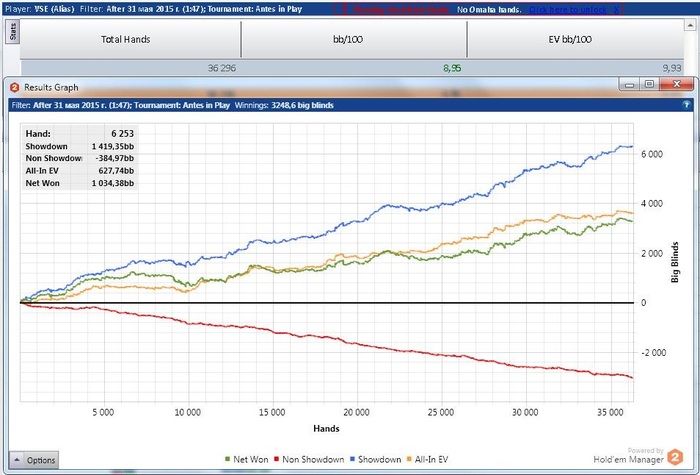Viewport: 700px width, 475px height.
Task: Click the orange All-In EV legend swatch
Action: [409, 459]
